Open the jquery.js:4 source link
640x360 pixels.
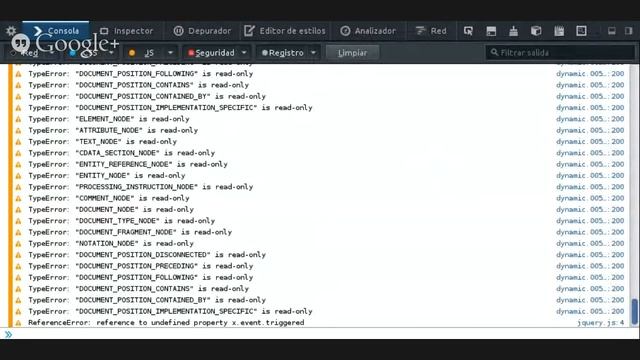tap(601, 323)
